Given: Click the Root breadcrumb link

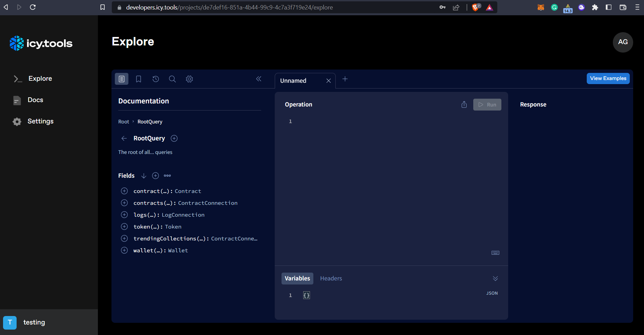Looking at the screenshot, I should [124, 122].
